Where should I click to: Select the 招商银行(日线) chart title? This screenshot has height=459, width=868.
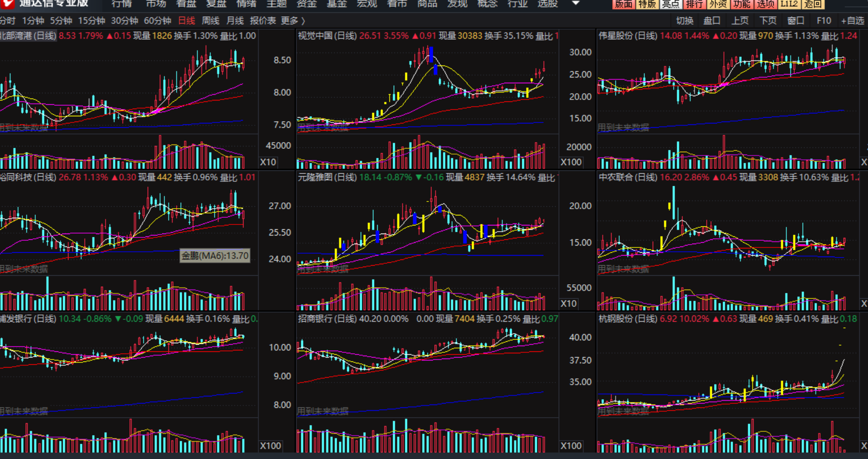tap(327, 319)
